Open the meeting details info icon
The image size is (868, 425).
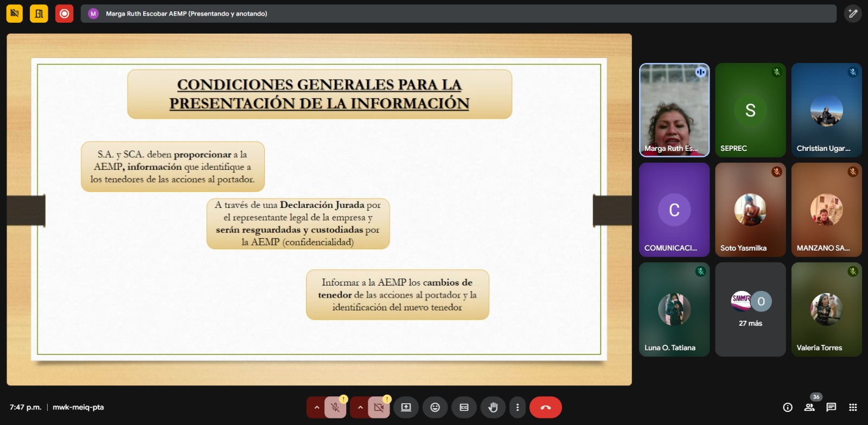click(x=788, y=407)
